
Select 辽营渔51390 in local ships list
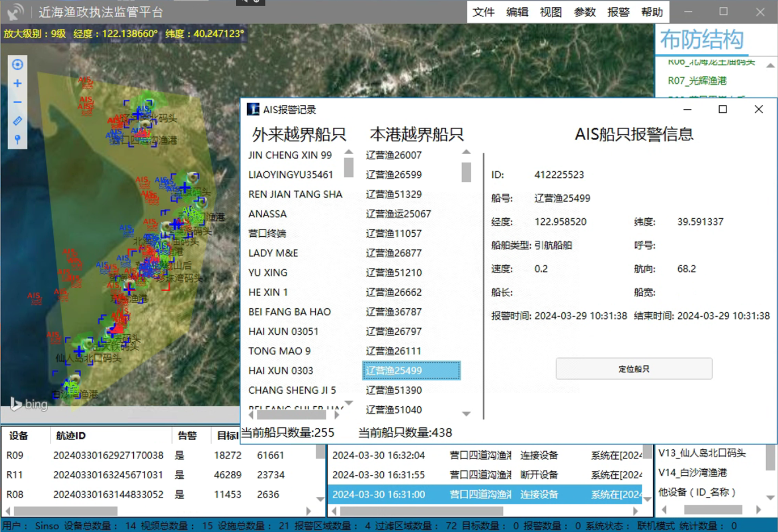click(x=394, y=390)
